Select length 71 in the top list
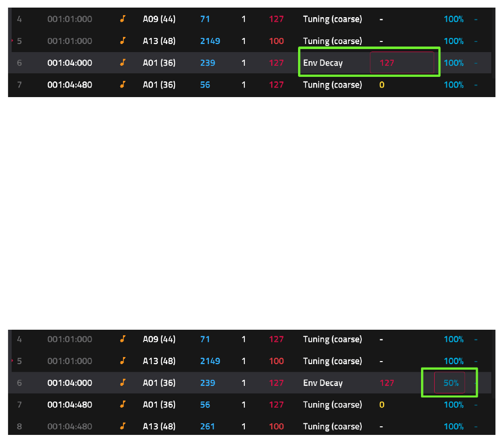This screenshot has width=504, height=443. [x=205, y=19]
